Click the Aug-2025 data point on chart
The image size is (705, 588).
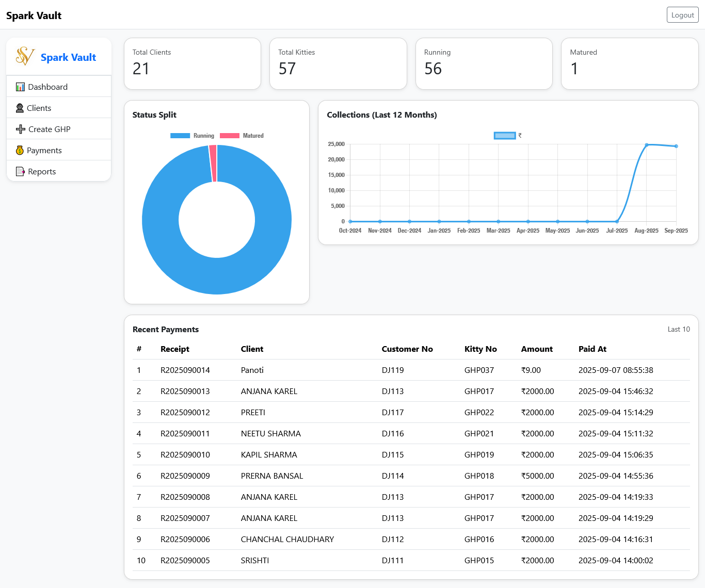tap(647, 145)
